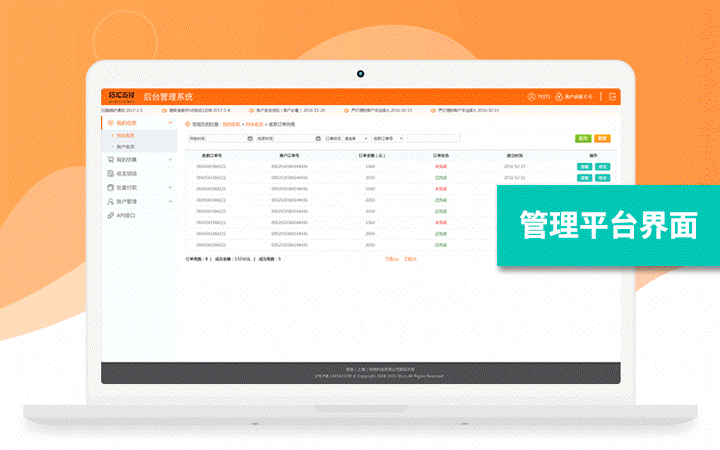The width and height of the screenshot is (720, 450).
Task: Click the 收支明细 sidebar icon
Action: click(109, 173)
